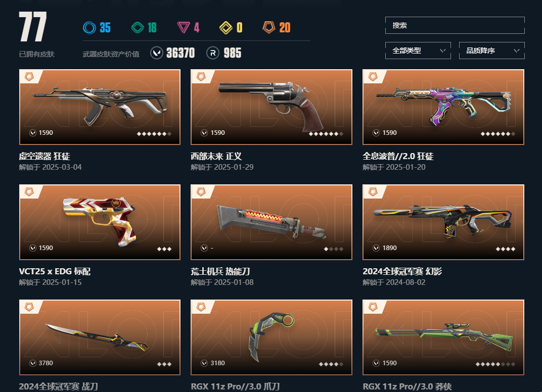Click the blue Select tier icon

pos(89,28)
